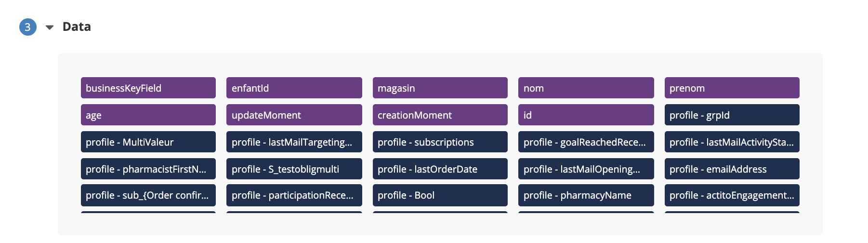Select the nom field chip
This screenshot has height=243, width=868.
click(x=586, y=88)
